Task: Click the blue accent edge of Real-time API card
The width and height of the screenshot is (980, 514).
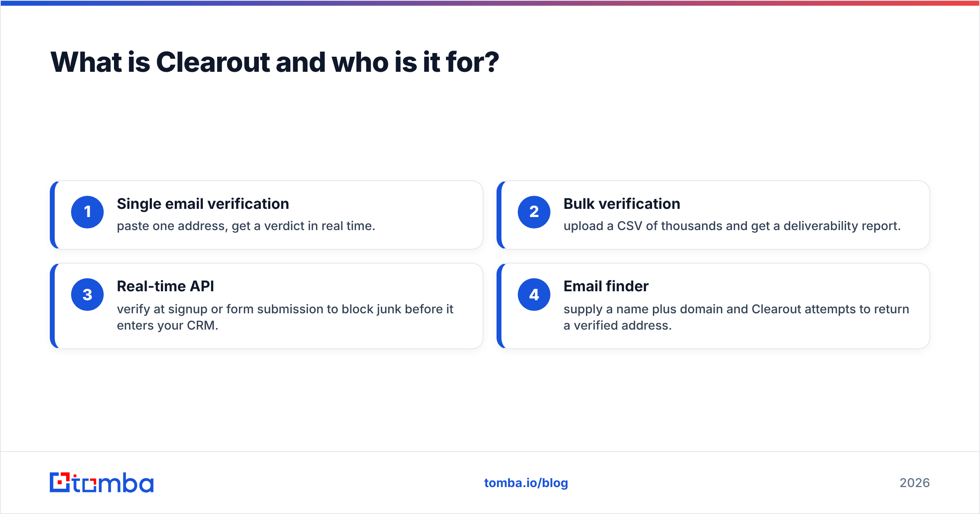Action: (53, 306)
